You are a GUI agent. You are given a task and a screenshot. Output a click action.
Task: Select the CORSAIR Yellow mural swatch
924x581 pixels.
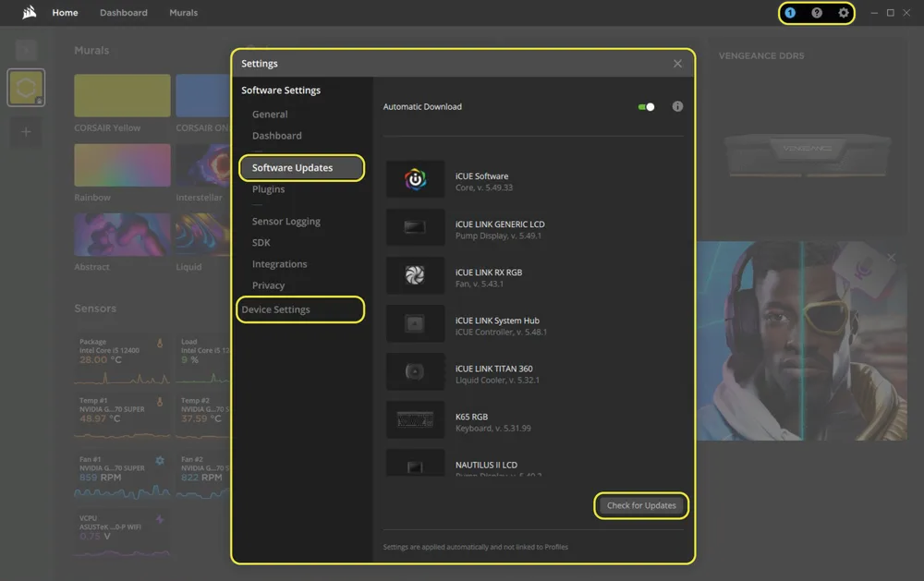122,95
